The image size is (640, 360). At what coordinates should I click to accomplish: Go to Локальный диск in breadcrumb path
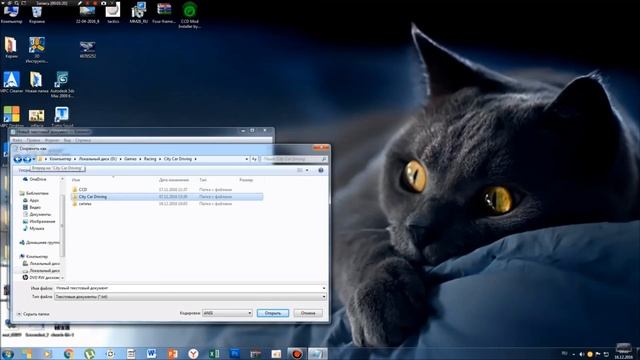pyautogui.click(x=98, y=159)
